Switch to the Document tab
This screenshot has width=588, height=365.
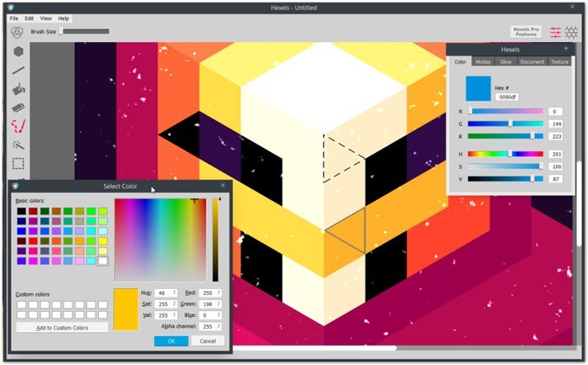pos(532,62)
